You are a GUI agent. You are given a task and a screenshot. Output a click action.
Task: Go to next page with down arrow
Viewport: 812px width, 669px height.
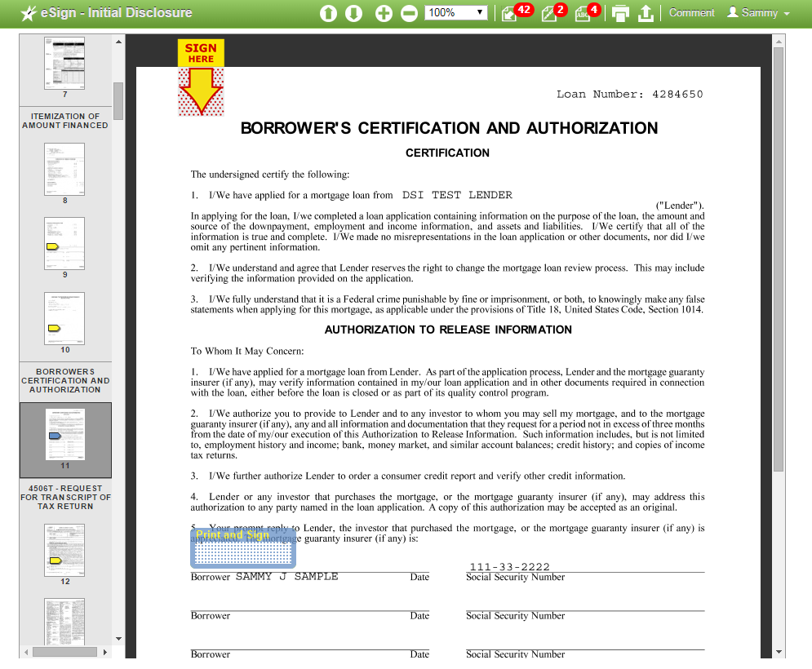(x=354, y=14)
